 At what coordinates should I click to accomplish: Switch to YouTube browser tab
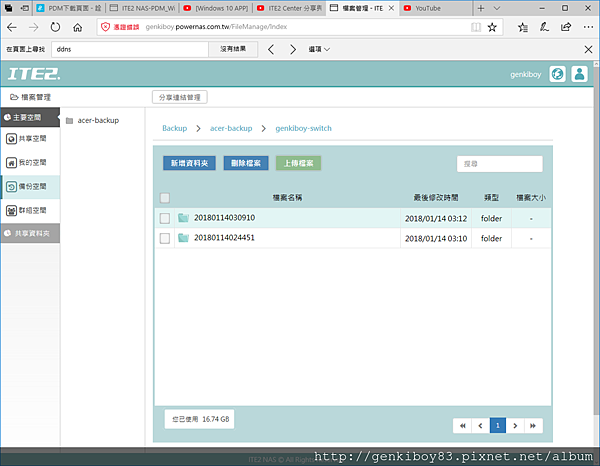point(435,8)
